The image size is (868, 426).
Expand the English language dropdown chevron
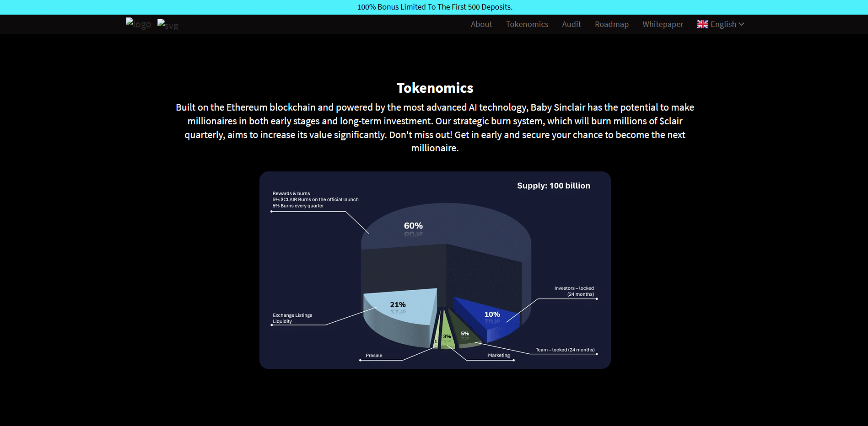coord(742,24)
